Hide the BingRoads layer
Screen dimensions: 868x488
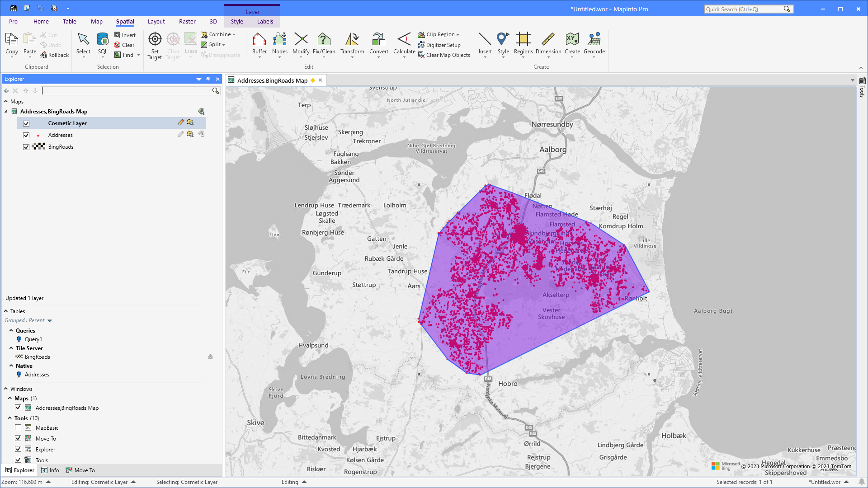pyautogui.click(x=26, y=146)
